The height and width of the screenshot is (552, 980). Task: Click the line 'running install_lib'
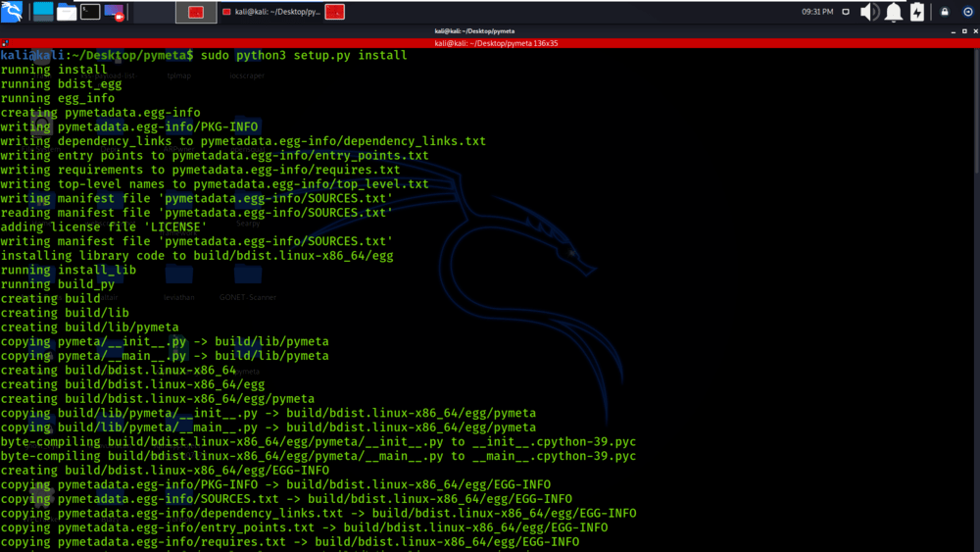[69, 271]
